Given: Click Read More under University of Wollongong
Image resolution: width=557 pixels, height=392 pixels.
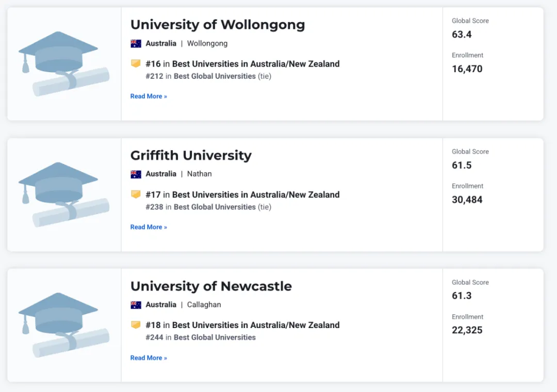Looking at the screenshot, I should (149, 96).
